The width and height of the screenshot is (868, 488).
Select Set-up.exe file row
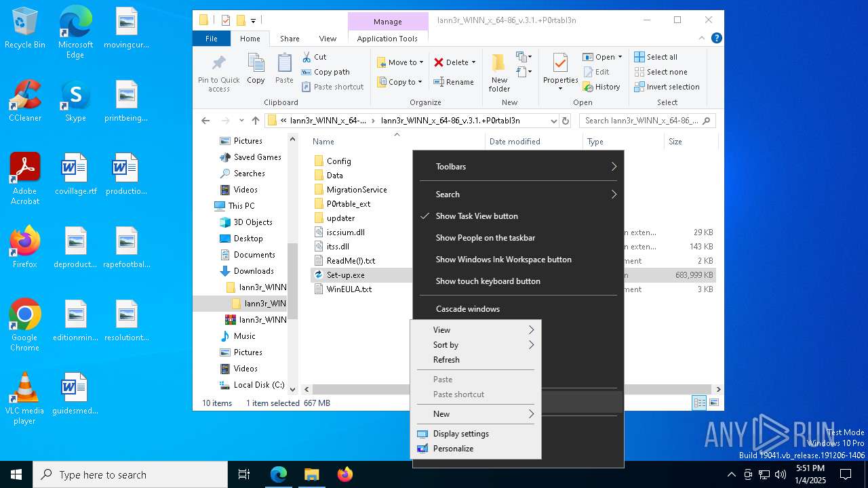coord(361,275)
